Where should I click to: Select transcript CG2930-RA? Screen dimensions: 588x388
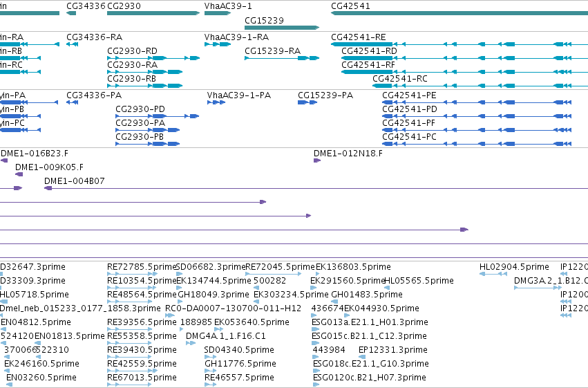(x=132, y=65)
